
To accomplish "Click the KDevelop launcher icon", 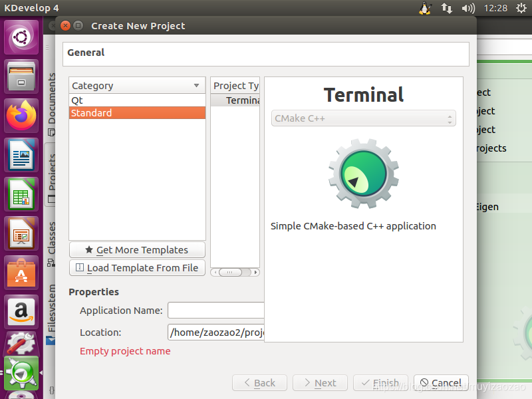I will [x=21, y=373].
